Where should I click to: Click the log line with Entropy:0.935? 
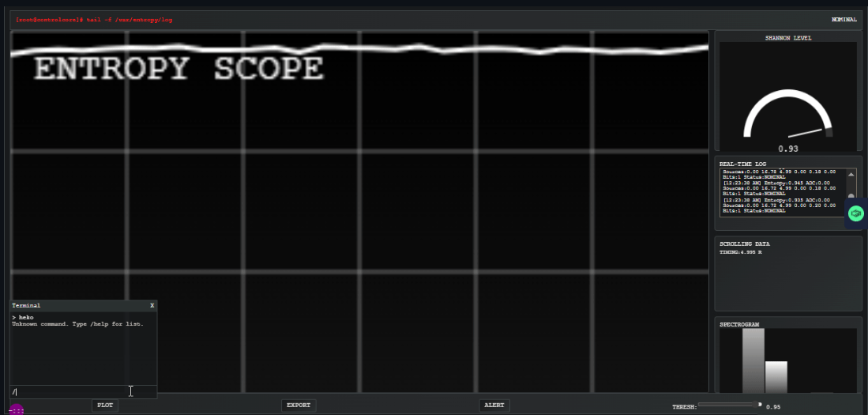[776, 200]
